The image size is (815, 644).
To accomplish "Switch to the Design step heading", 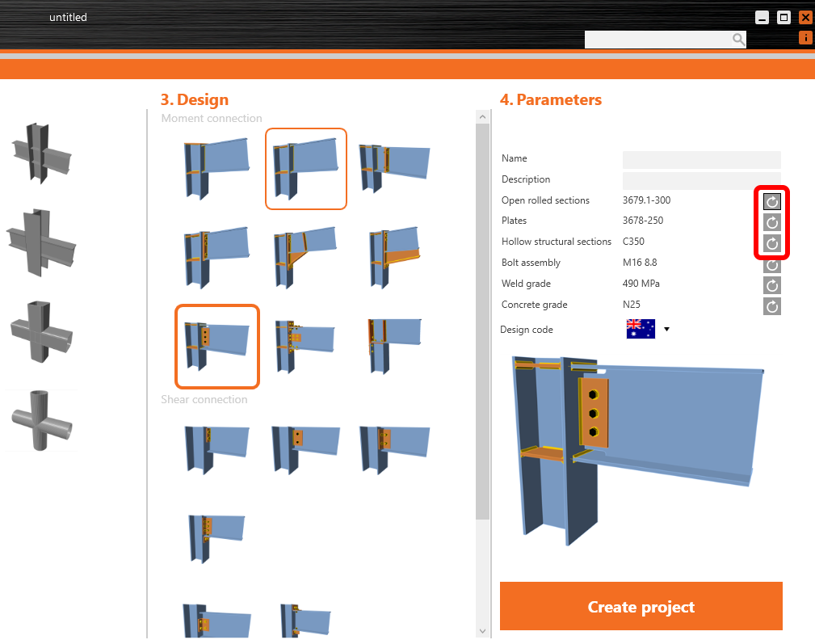I will (x=194, y=99).
